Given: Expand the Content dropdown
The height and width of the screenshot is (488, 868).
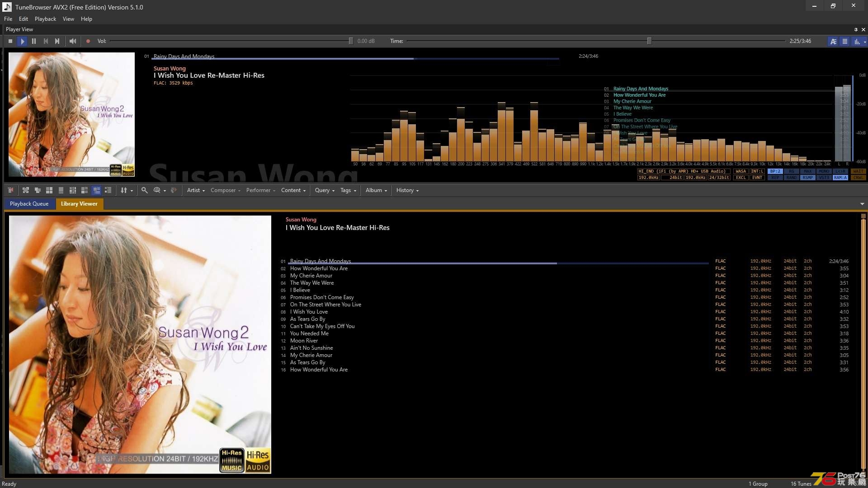Looking at the screenshot, I should (293, 190).
